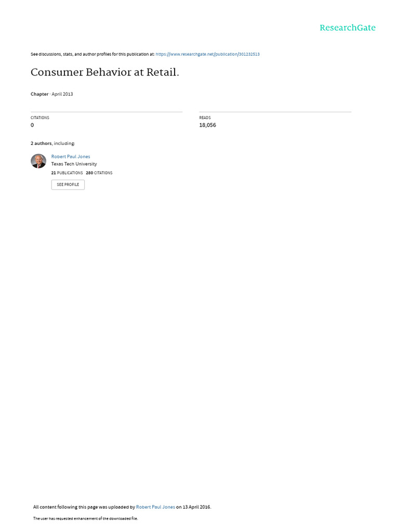Click the zero citations count value
This screenshot has width=399, height=532.
[32, 125]
